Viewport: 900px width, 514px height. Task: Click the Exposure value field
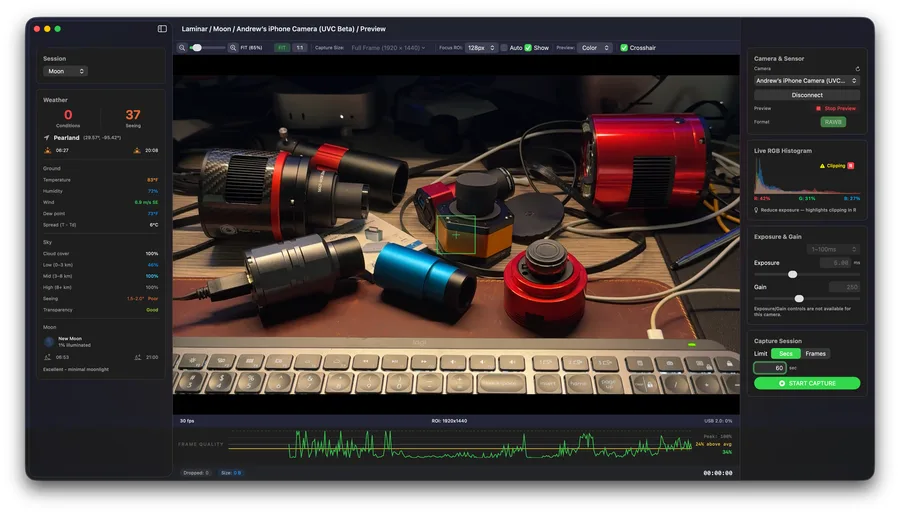pos(835,263)
